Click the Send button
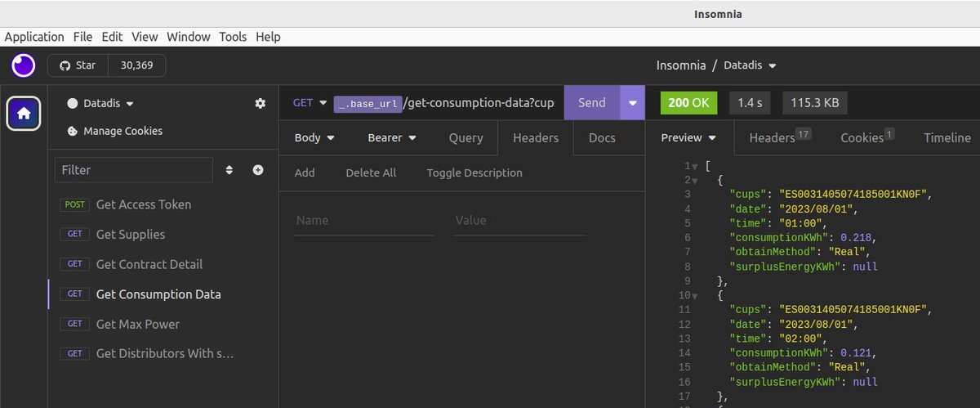The image size is (980, 408). click(592, 103)
